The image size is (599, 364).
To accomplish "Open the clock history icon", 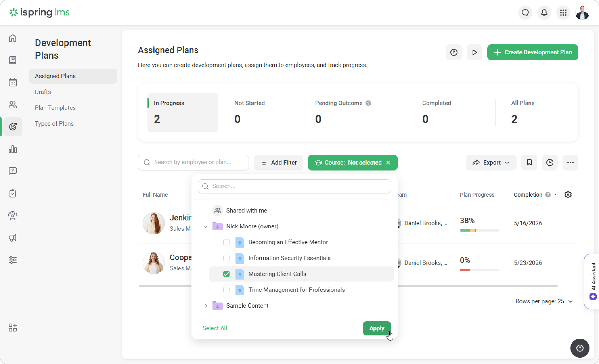I will point(550,162).
